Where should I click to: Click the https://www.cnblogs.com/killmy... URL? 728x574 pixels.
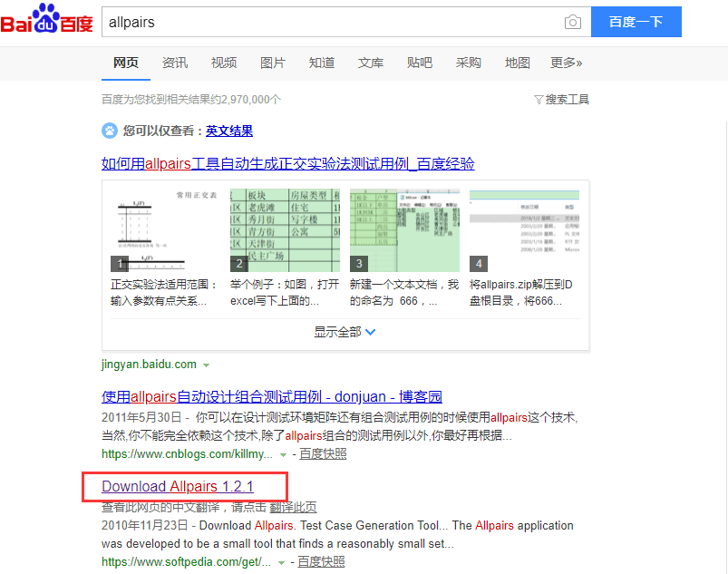(187, 453)
